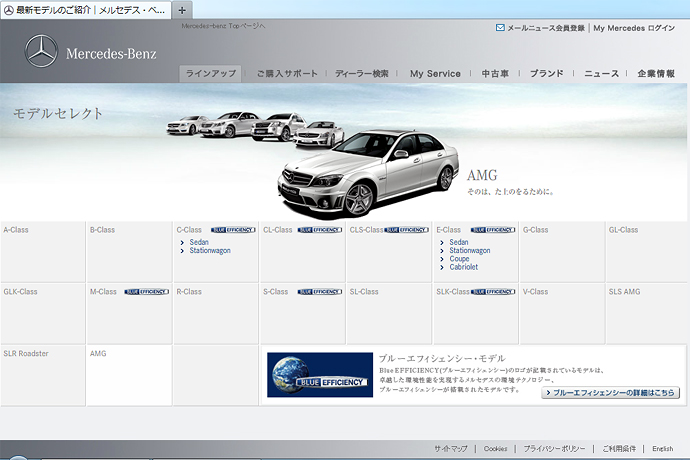Open the 中古車 menu item
The image size is (690, 460).
495,74
